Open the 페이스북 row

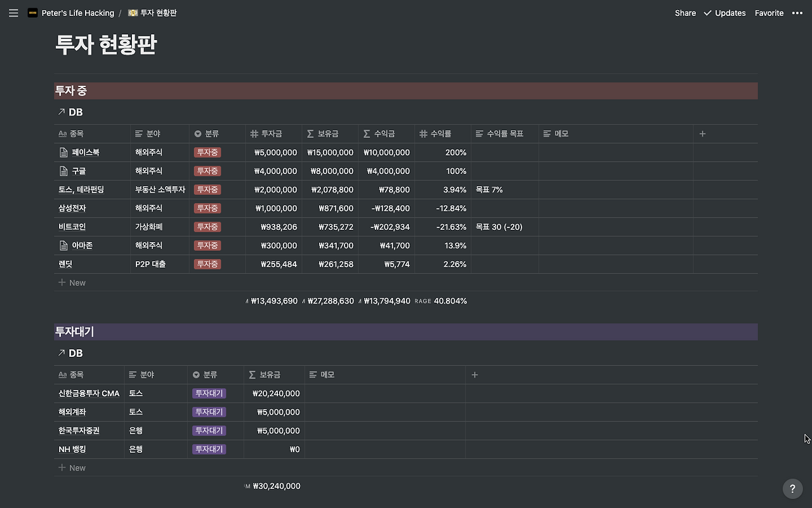tap(86, 152)
